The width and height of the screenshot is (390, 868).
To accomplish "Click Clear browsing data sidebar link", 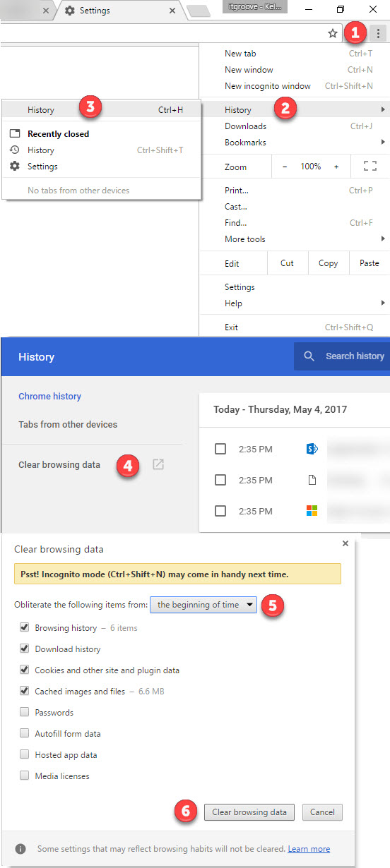I will [x=59, y=465].
